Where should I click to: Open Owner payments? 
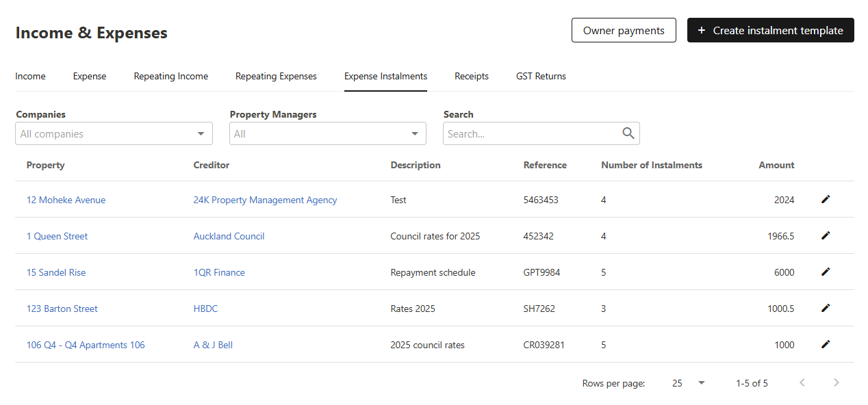[x=624, y=31]
